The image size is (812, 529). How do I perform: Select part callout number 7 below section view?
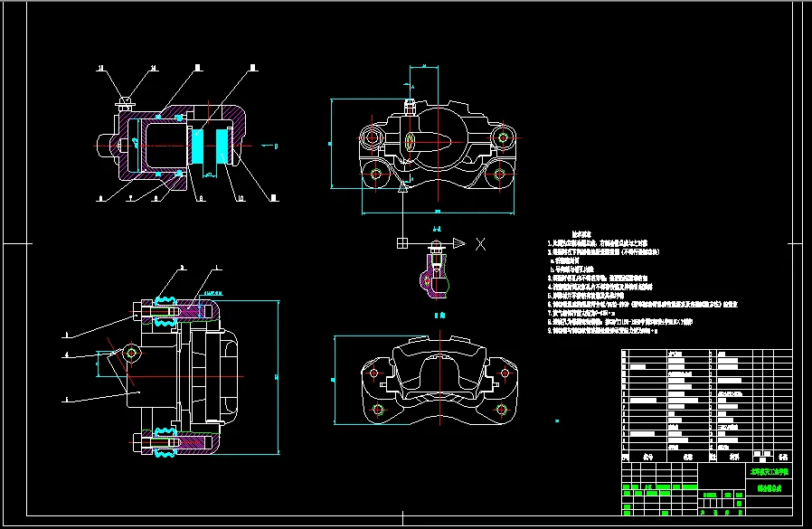130,198
